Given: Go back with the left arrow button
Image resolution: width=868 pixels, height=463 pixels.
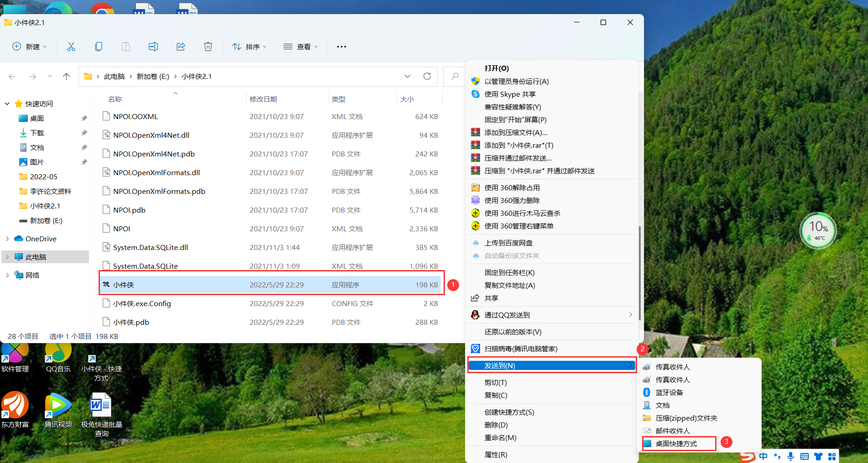Looking at the screenshot, I should [x=12, y=77].
